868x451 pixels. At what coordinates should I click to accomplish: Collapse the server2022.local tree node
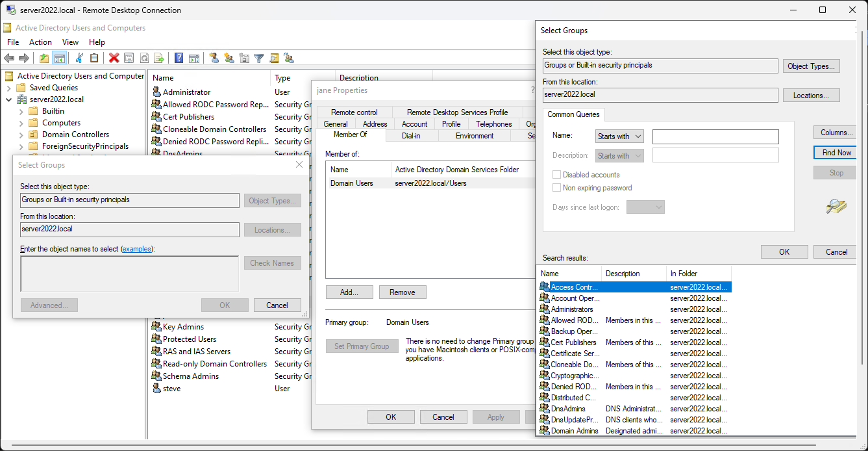pyautogui.click(x=9, y=99)
